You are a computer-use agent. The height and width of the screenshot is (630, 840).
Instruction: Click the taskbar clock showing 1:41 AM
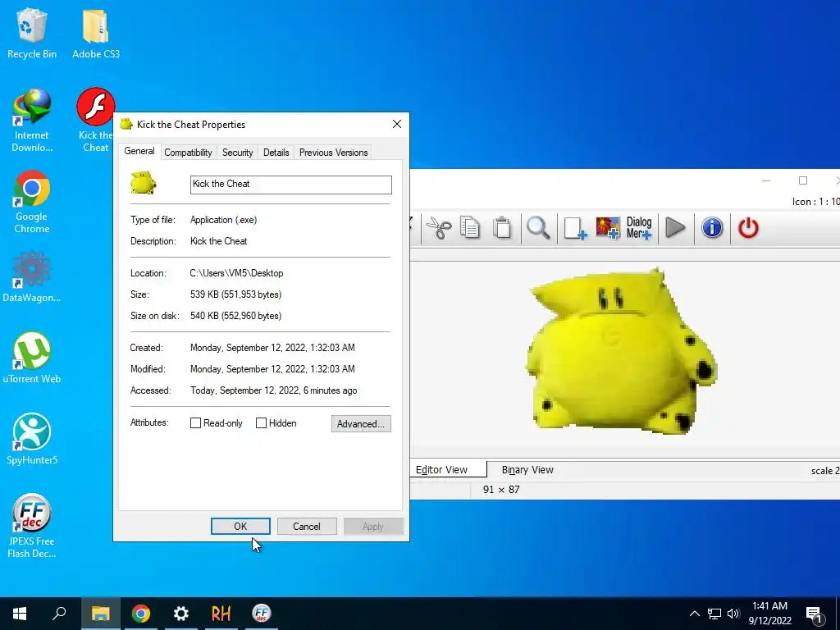tap(769, 614)
